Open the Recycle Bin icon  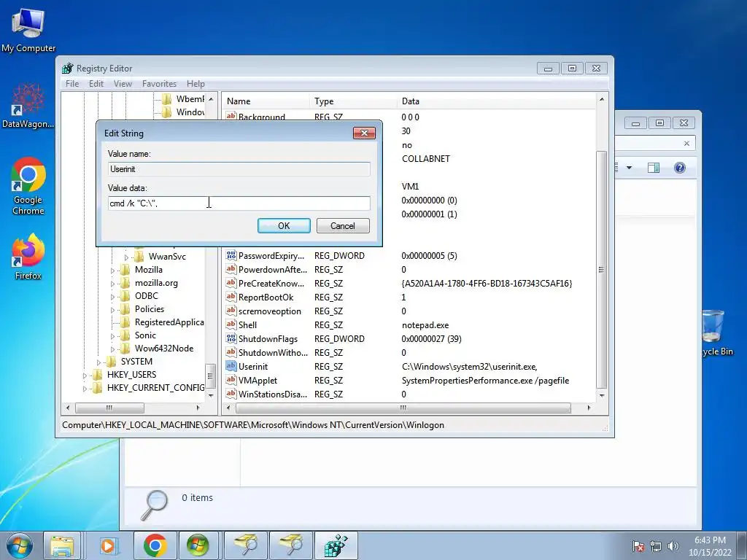pos(713,332)
